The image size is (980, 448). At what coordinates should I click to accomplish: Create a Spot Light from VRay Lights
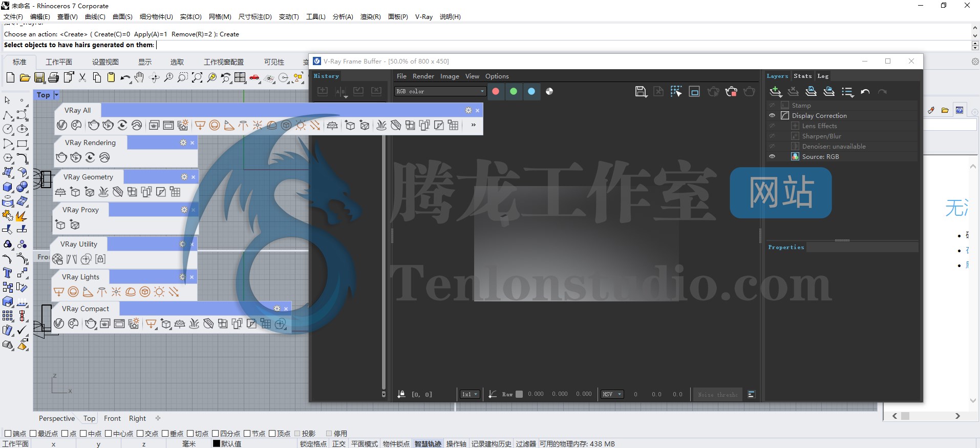(88, 292)
